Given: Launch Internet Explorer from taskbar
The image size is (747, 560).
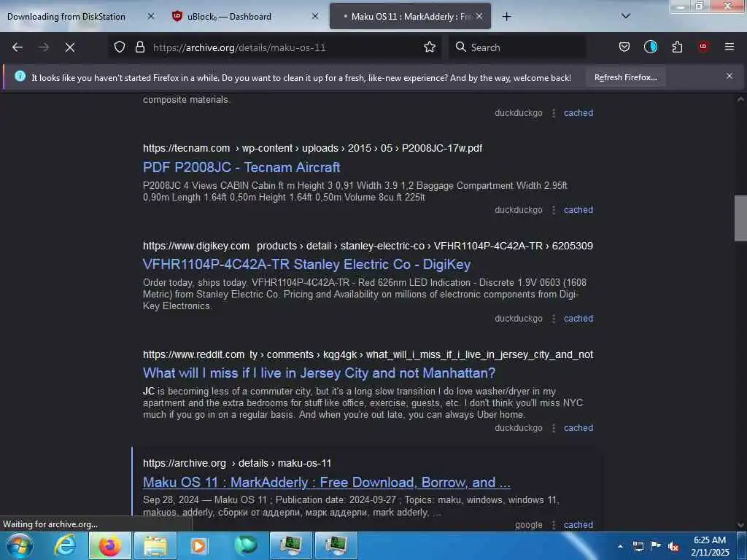Looking at the screenshot, I should tap(65, 545).
